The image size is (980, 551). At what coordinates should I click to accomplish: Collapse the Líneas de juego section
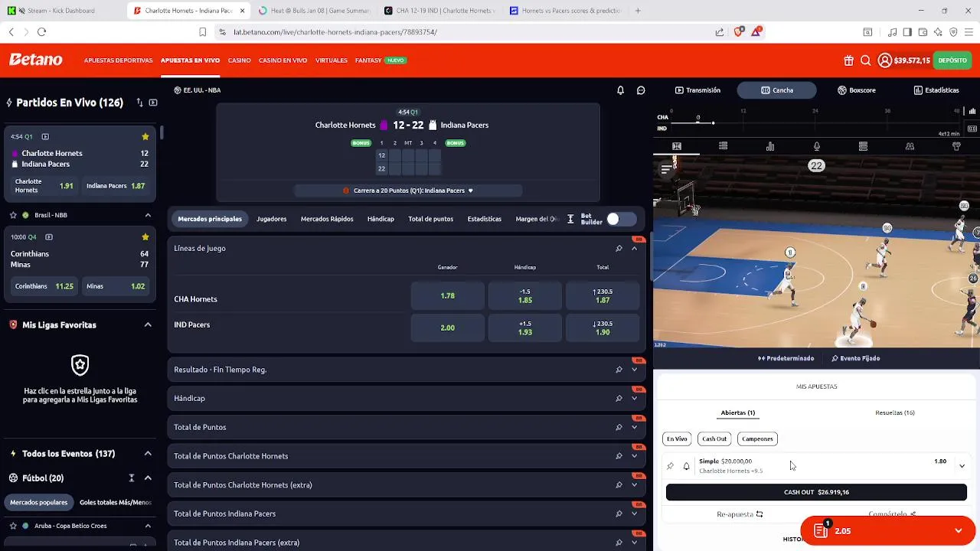point(634,248)
